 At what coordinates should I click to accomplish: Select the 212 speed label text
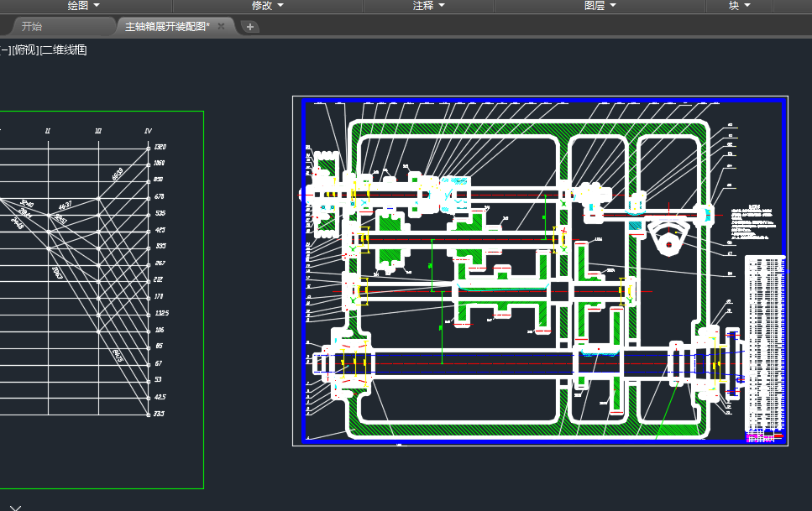[x=158, y=279]
